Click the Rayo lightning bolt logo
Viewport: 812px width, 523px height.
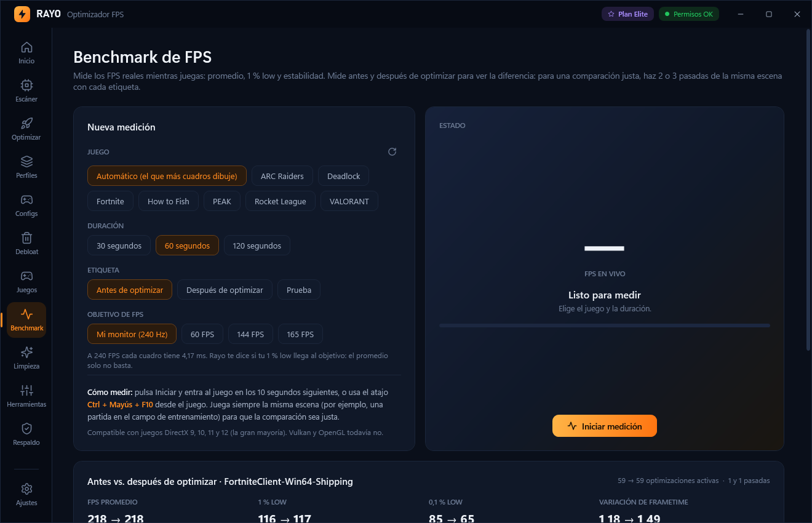[x=22, y=14]
